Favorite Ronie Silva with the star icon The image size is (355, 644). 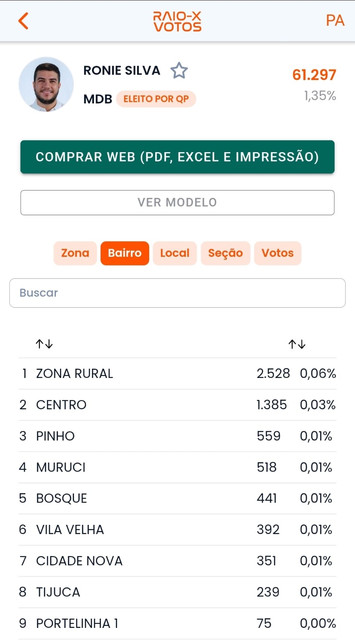click(x=179, y=71)
